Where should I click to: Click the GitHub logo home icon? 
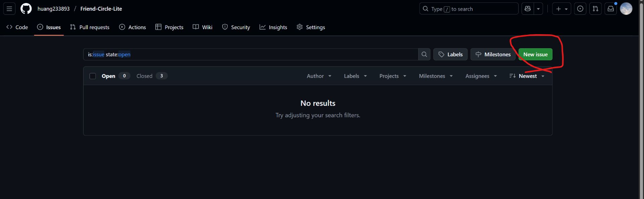click(x=26, y=9)
